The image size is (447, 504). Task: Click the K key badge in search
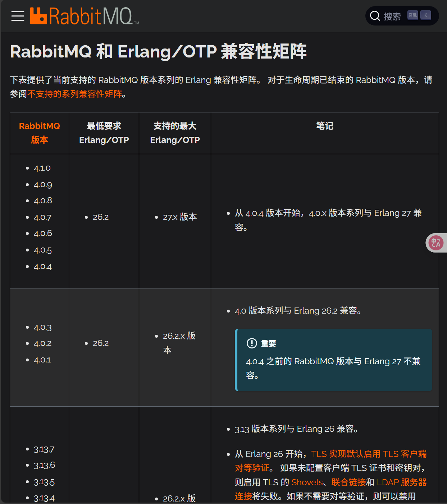point(426,15)
